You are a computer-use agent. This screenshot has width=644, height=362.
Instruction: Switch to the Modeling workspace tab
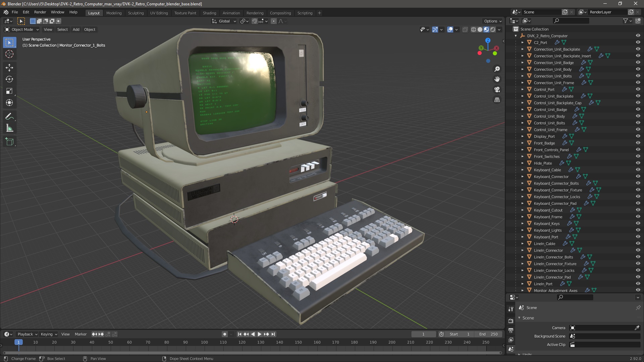click(x=114, y=13)
